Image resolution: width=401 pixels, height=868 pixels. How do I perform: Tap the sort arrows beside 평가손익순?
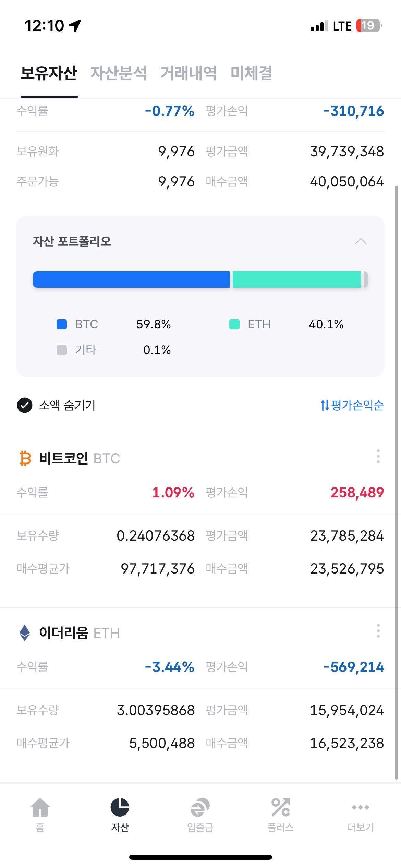pyautogui.click(x=326, y=406)
